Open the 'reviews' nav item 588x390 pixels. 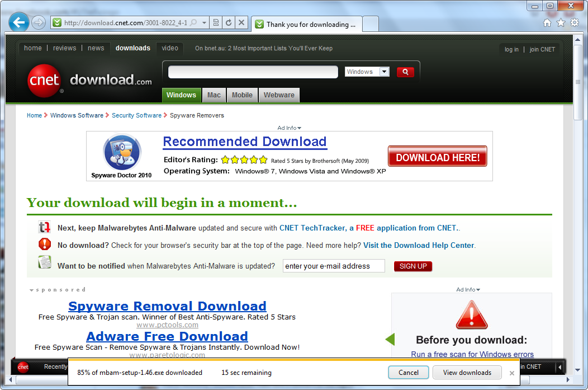(x=64, y=48)
